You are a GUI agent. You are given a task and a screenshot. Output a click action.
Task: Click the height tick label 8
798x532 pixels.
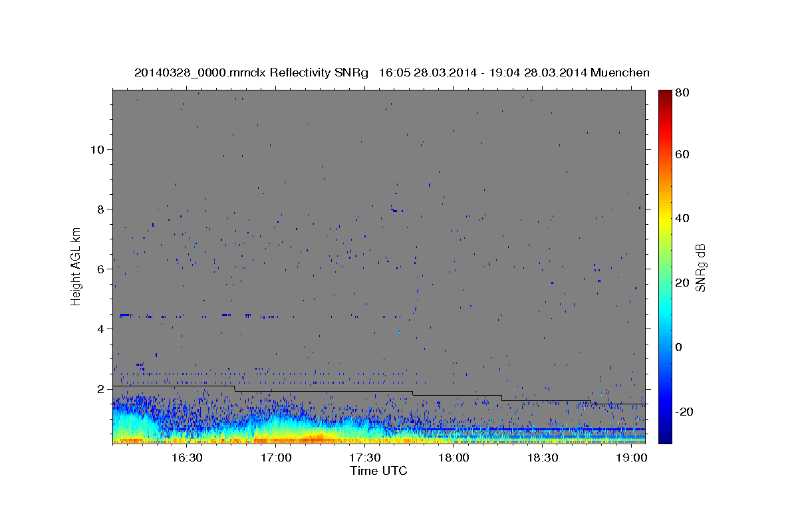click(x=100, y=209)
